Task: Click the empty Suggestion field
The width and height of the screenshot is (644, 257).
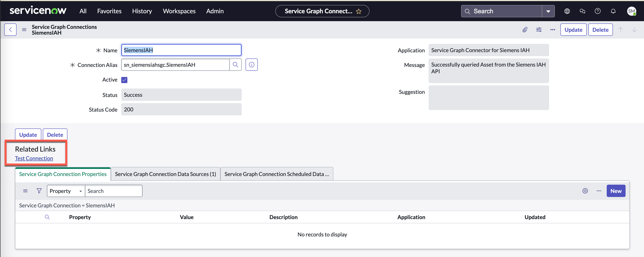Action: [489, 98]
